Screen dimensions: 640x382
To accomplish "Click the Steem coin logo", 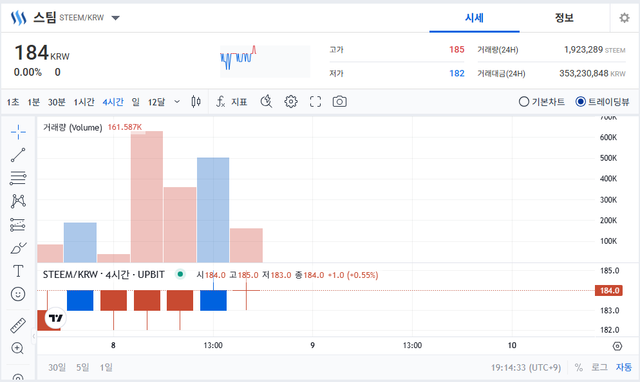I will (18, 18).
